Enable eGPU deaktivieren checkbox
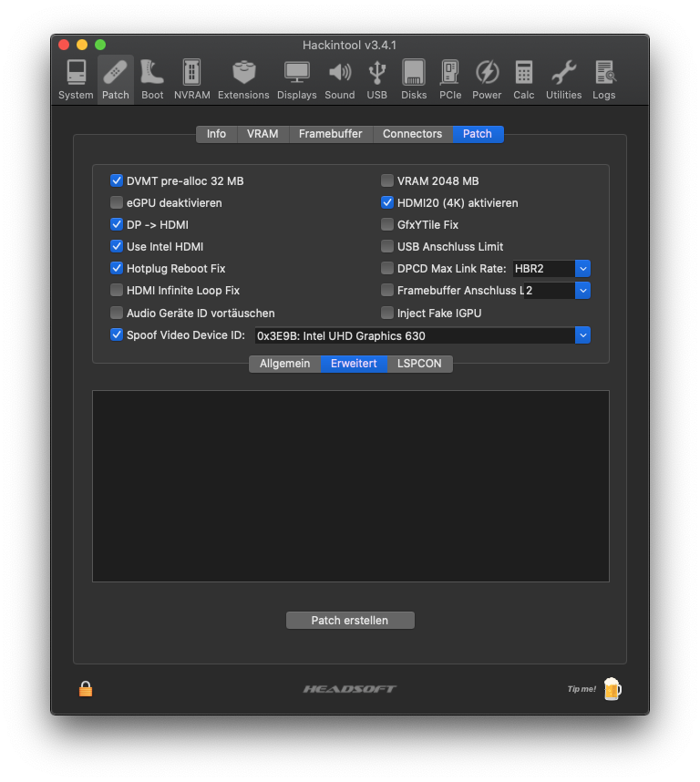The height and width of the screenshot is (782, 700). (x=116, y=202)
